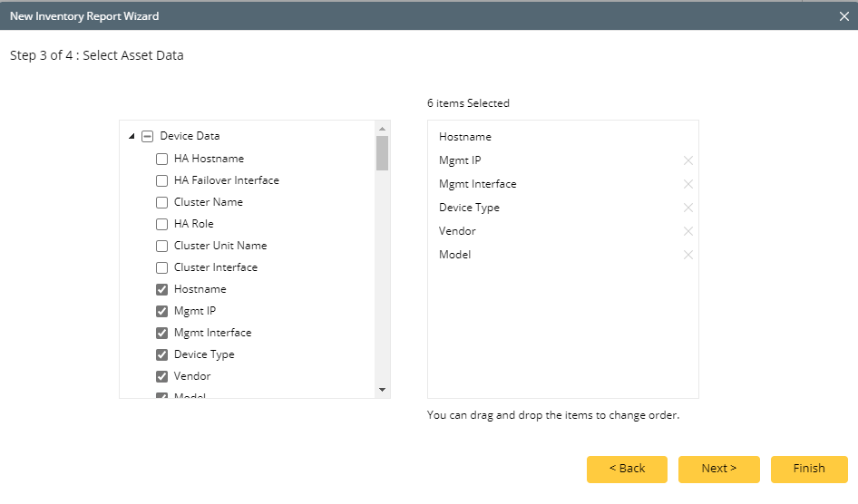This screenshot has width=858, height=504.
Task: Remove Model from selected items
Action: pos(688,255)
